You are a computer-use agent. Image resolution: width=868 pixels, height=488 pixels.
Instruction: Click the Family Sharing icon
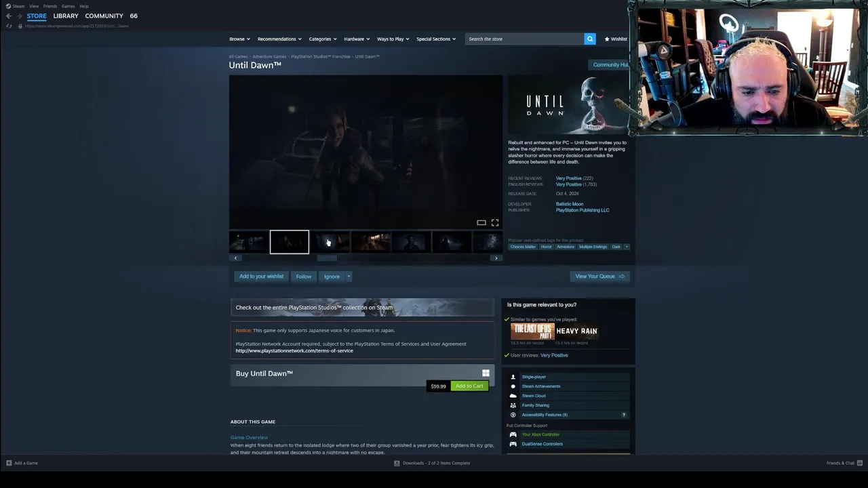click(513, 405)
